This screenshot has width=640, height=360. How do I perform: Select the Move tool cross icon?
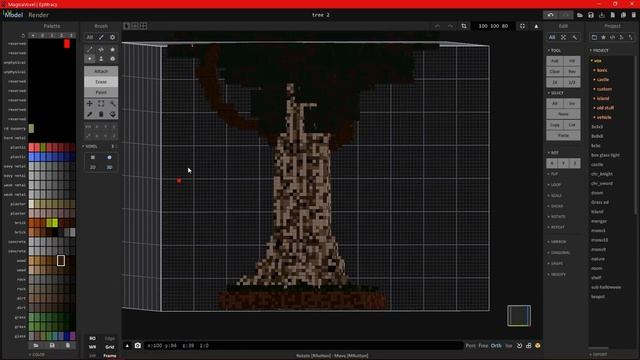[90, 104]
